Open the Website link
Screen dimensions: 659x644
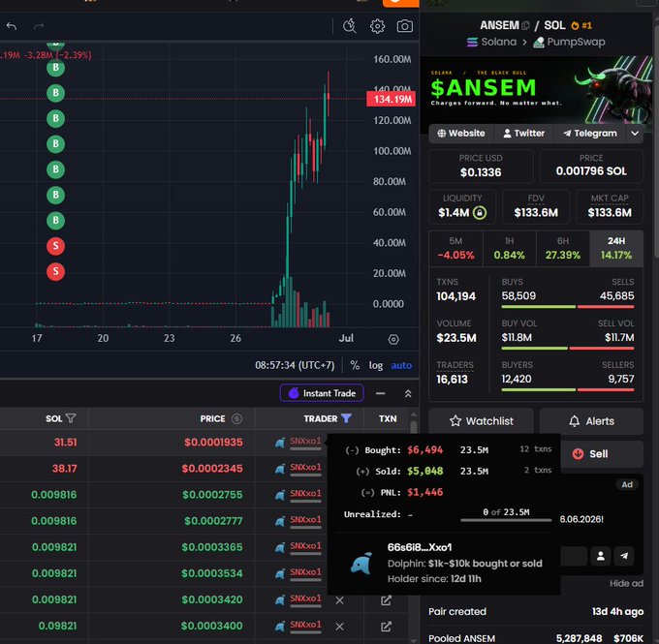tap(461, 134)
